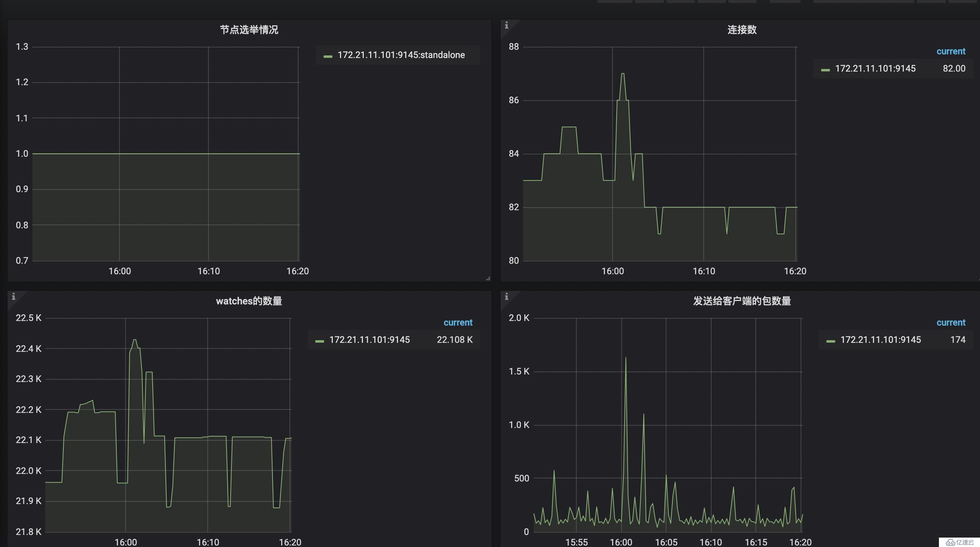Sort 连接数 legend by current column

click(951, 51)
